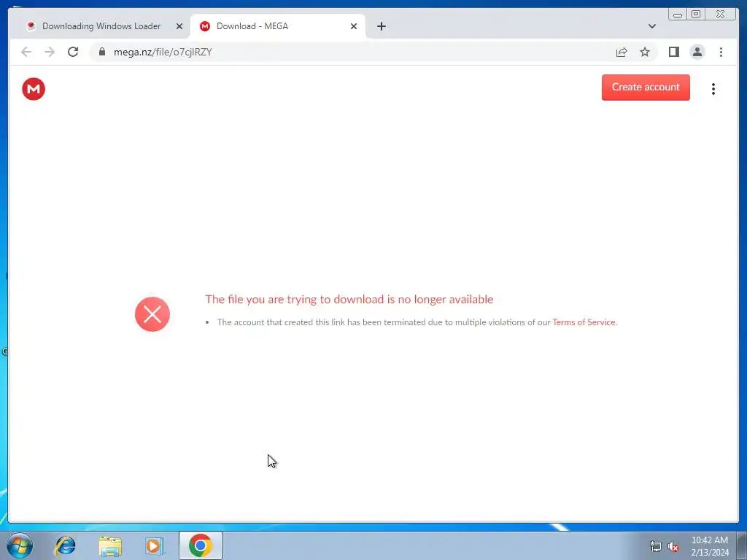This screenshot has width=747, height=560.
Task: Close the Chrome window
Action: pyautogui.click(x=720, y=15)
